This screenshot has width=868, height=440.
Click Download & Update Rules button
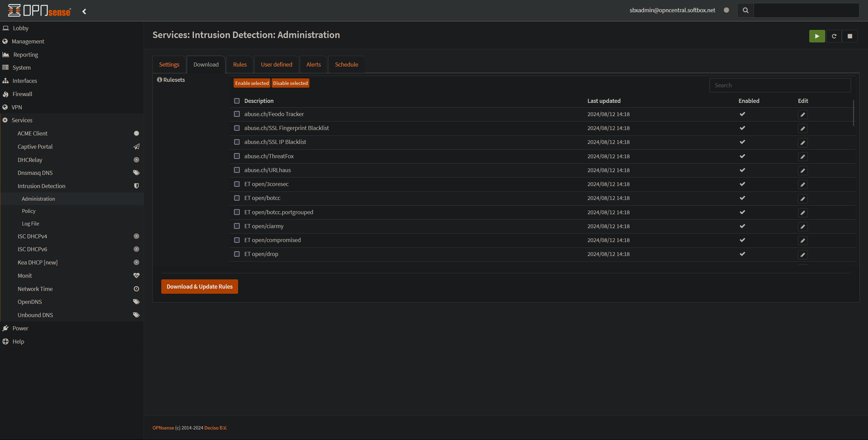point(199,287)
